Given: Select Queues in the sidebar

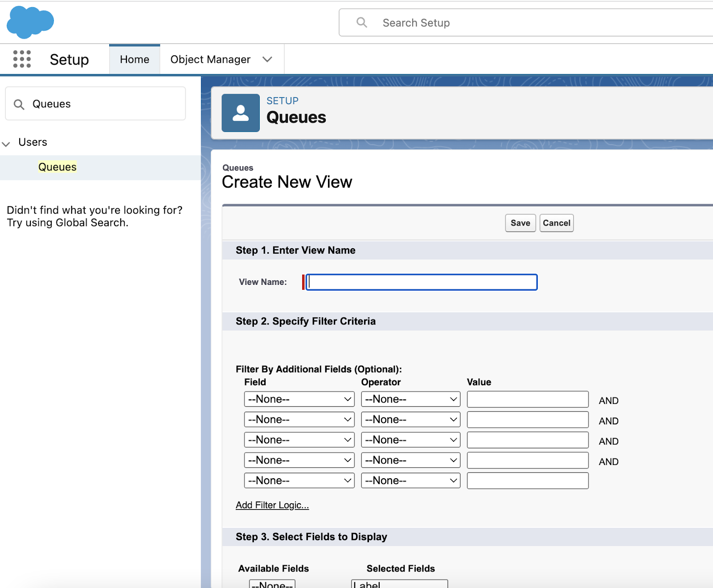Looking at the screenshot, I should pyautogui.click(x=57, y=167).
